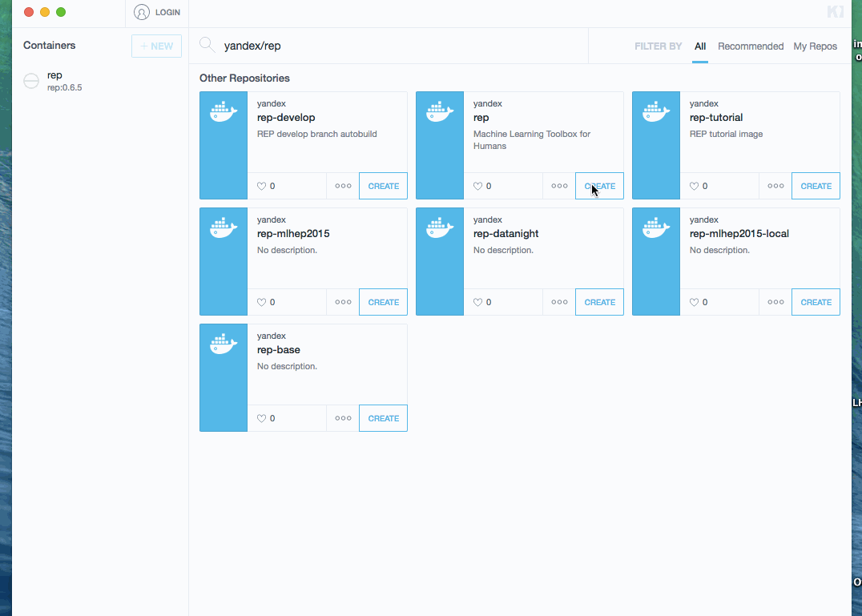The width and height of the screenshot is (862, 616).
Task: Like the rep-mlhep2015-local heart icon
Action: pos(695,302)
